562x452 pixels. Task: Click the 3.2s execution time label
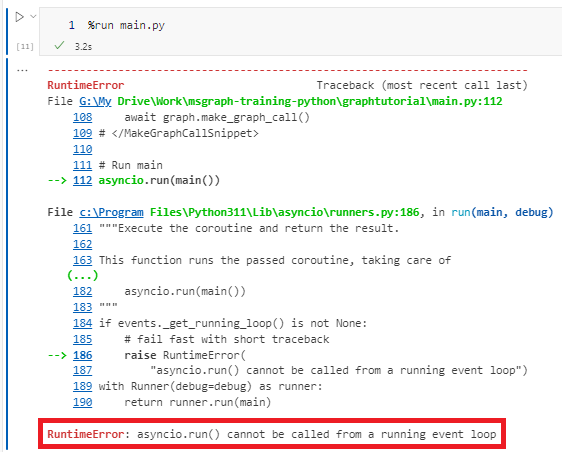click(x=83, y=47)
